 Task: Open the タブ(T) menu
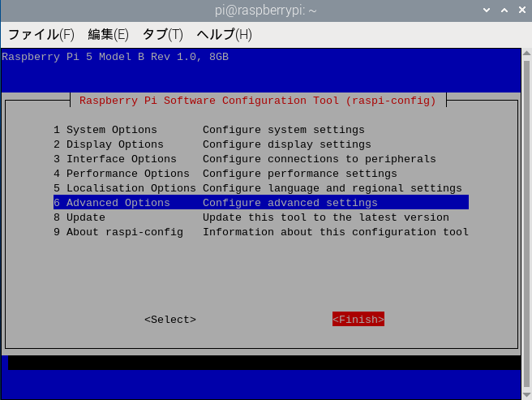[x=162, y=35]
